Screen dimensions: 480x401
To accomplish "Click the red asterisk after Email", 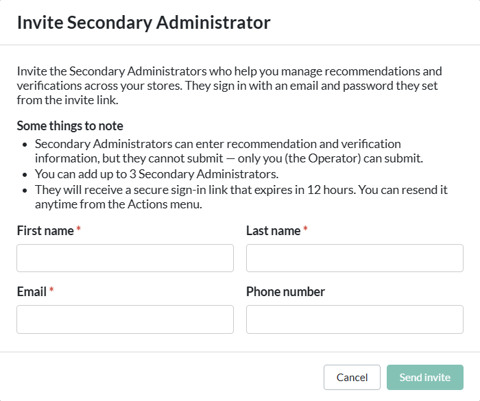I will point(51,289).
